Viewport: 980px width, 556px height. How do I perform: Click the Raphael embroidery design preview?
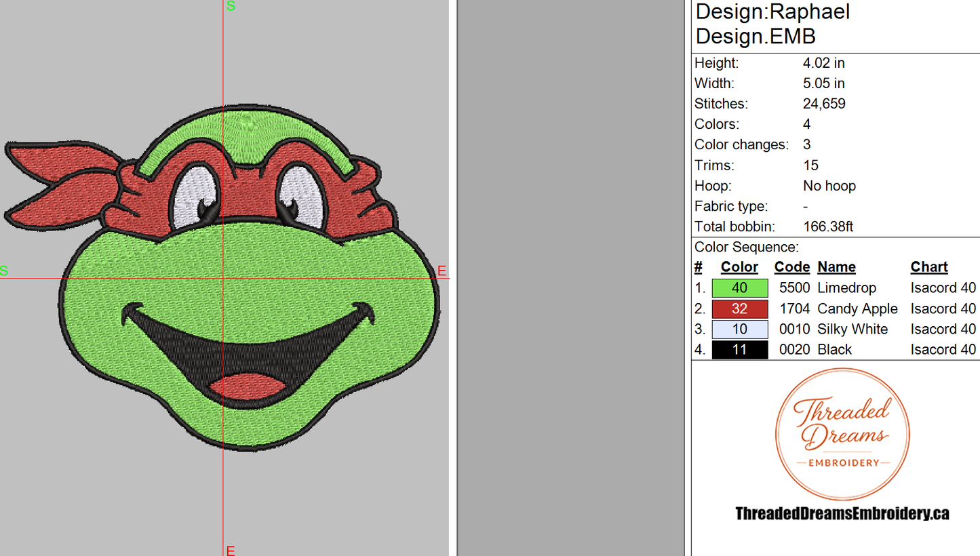[x=222, y=279]
